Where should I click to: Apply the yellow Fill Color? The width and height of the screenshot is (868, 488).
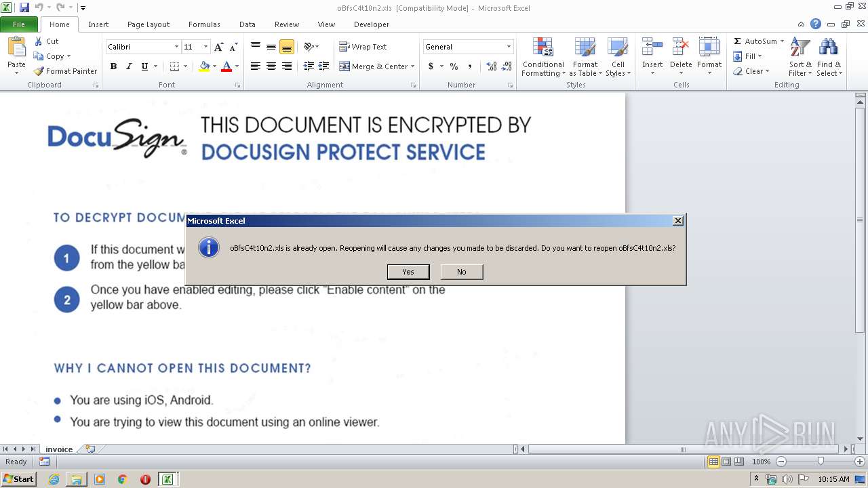[x=204, y=66]
